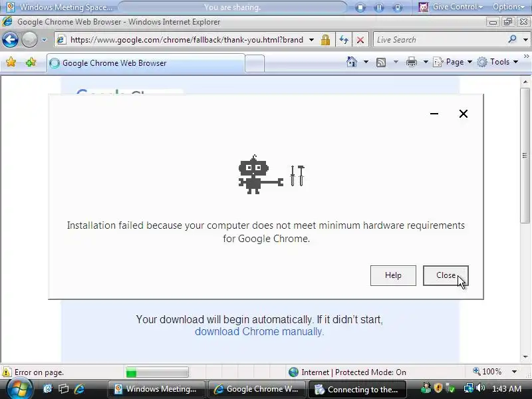Click the Help button in the installer dialog
Viewport: 532px width, 399px height.
393,275
